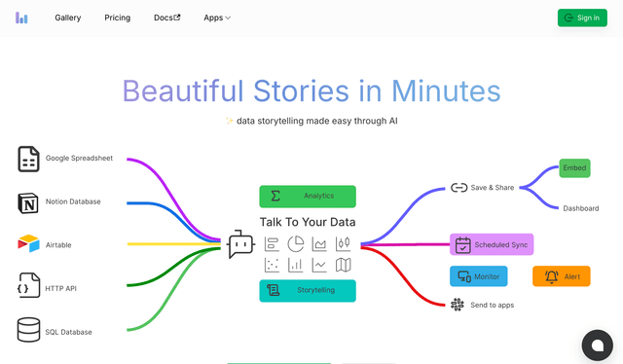The width and height of the screenshot is (623, 364).
Task: Click the Save & Share label
Action: click(x=493, y=188)
